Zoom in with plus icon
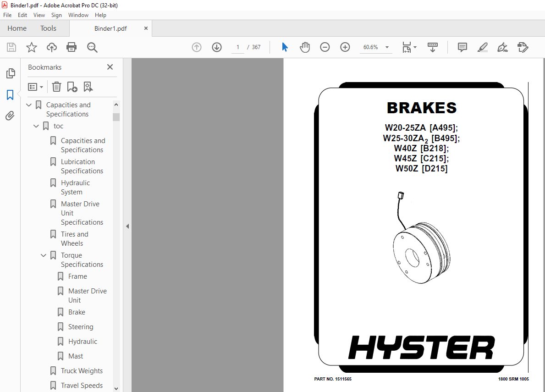545x392 pixels. click(x=345, y=47)
